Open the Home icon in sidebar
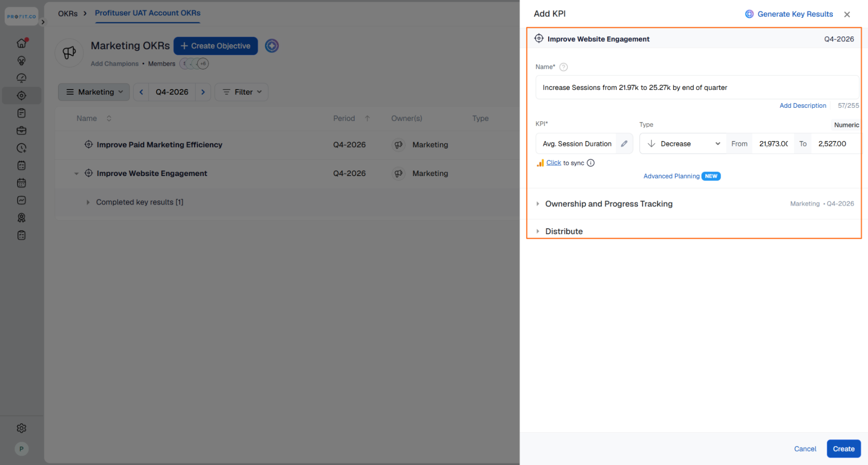The image size is (868, 465). point(21,43)
